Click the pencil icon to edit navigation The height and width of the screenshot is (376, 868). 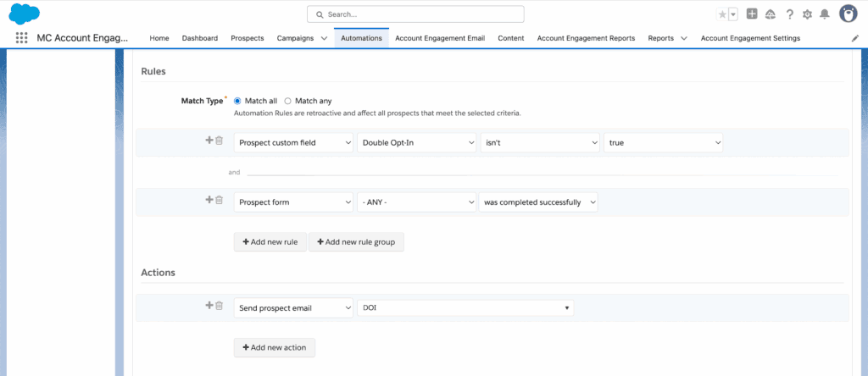coord(855,39)
